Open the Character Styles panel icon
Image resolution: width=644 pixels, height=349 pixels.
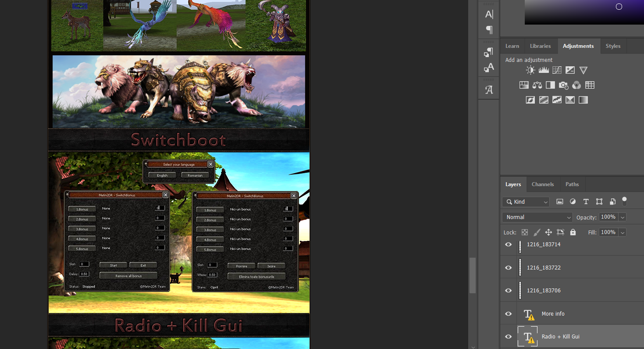(x=489, y=67)
